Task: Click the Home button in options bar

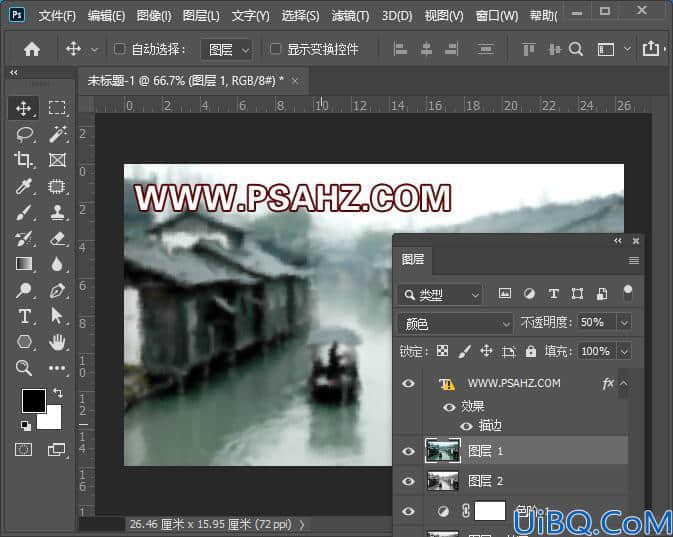Action: [x=32, y=49]
